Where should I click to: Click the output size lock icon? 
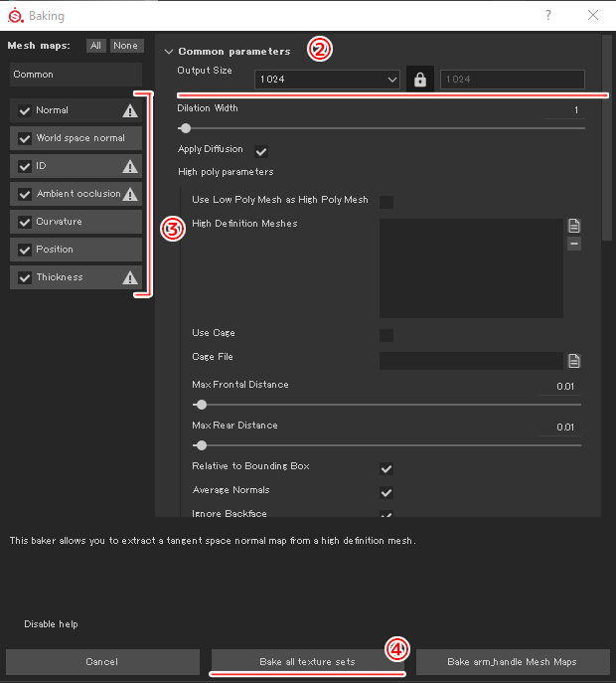click(x=419, y=80)
